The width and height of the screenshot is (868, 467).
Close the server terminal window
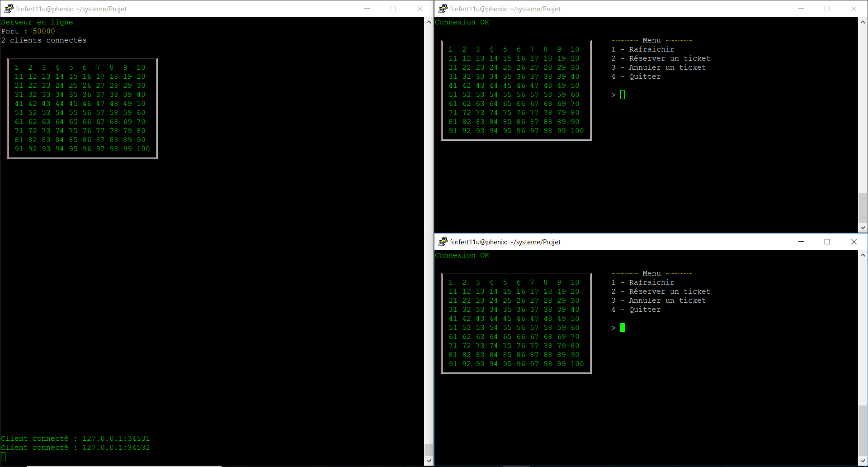click(420, 9)
